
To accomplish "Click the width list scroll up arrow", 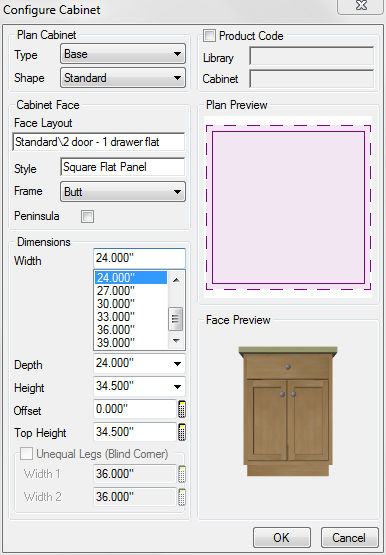I will pyautogui.click(x=176, y=280).
